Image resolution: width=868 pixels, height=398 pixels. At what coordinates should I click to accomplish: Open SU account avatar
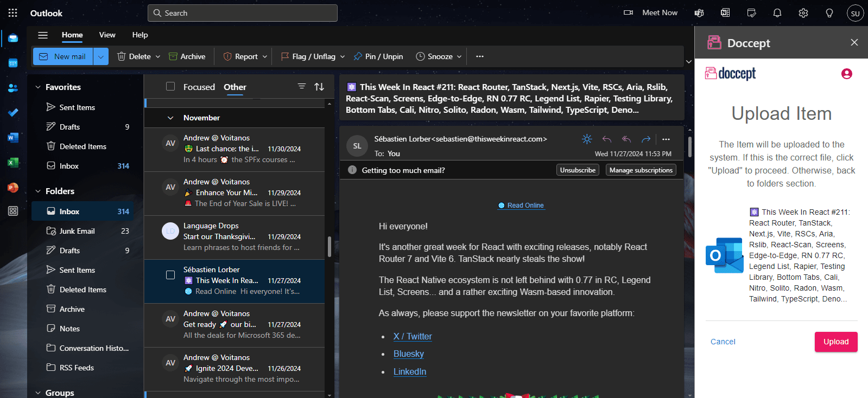pyautogui.click(x=856, y=13)
